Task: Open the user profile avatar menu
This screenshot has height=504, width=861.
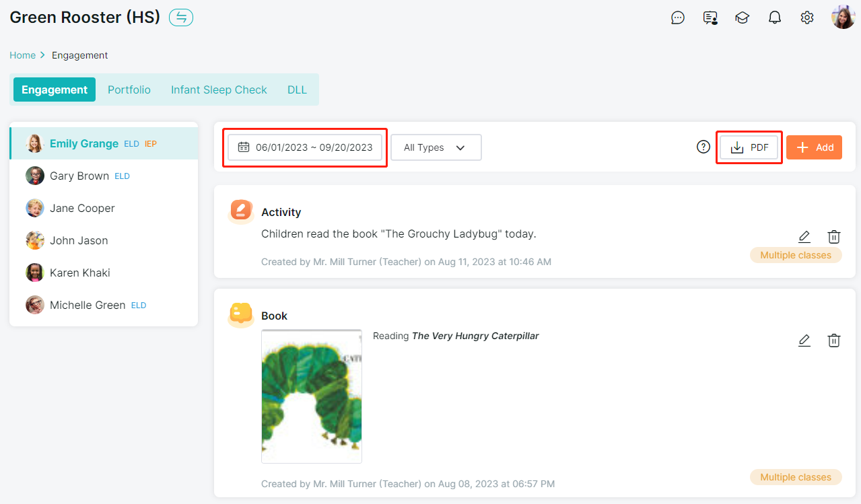Action: click(843, 17)
